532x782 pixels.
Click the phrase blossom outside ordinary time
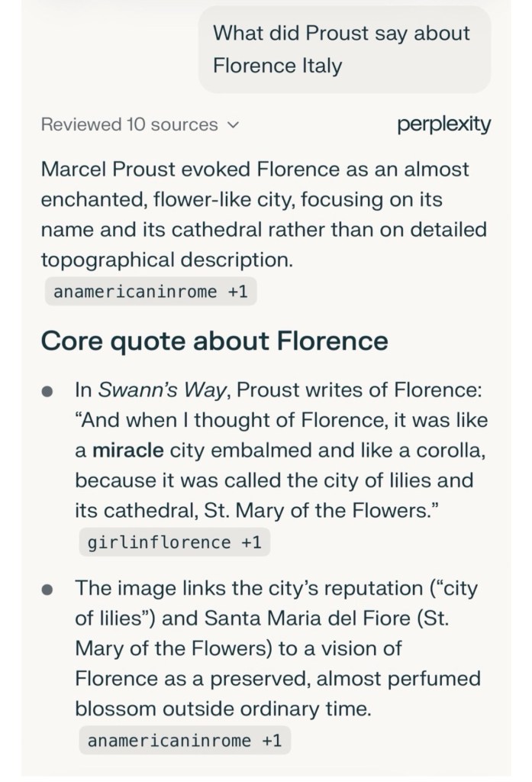tap(223, 709)
